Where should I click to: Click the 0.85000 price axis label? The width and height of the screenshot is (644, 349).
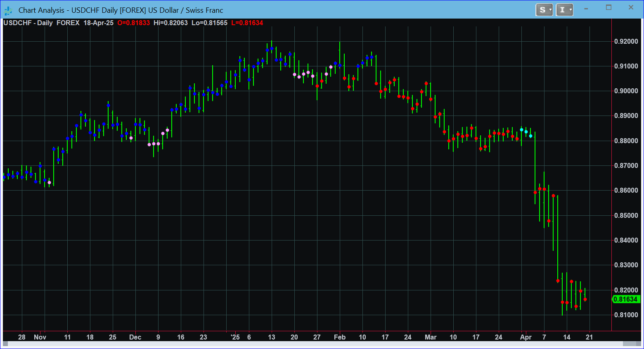point(626,216)
